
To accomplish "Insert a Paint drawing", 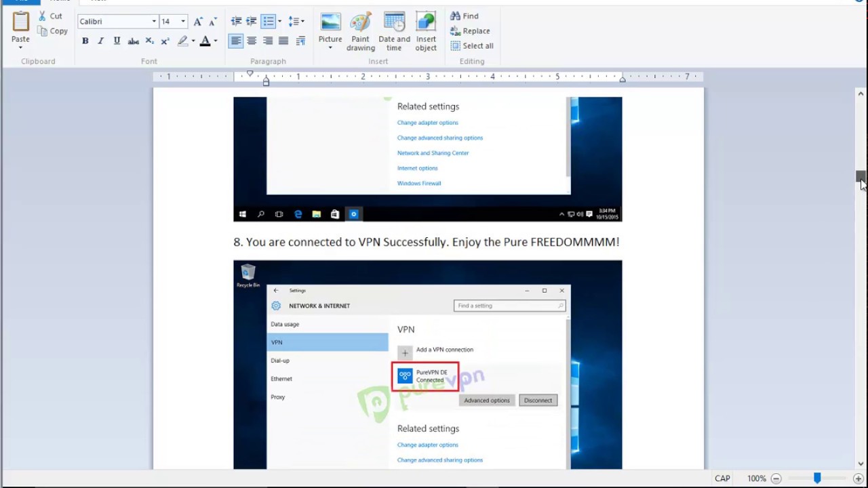I will [361, 31].
